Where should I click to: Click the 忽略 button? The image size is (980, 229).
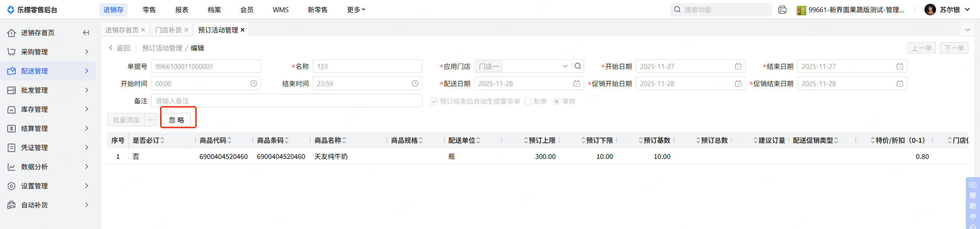point(176,120)
